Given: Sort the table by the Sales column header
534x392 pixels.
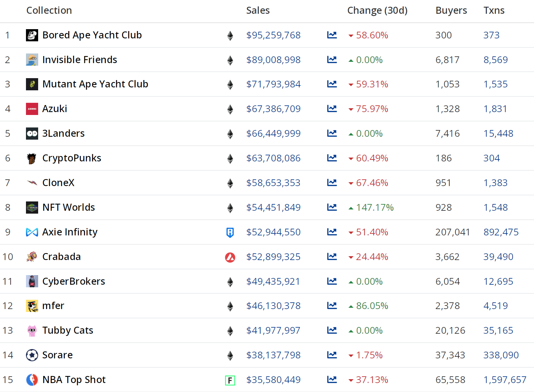Looking at the screenshot, I should (258, 10).
